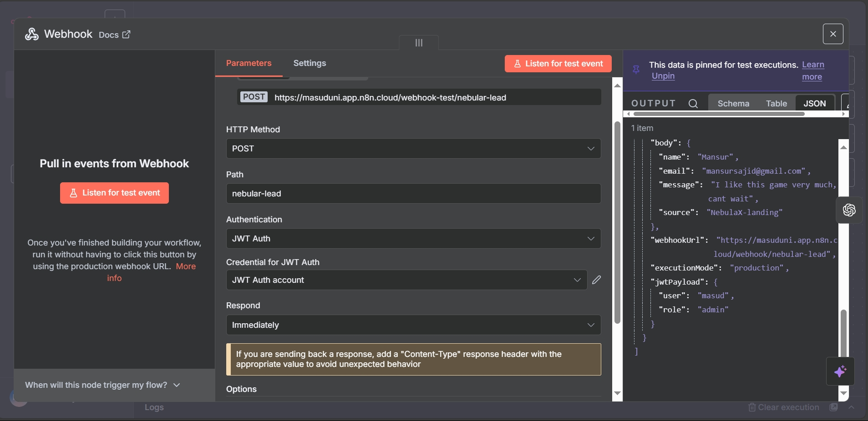Click the top Listen for test event button
The height and width of the screenshot is (421, 868).
[558, 64]
